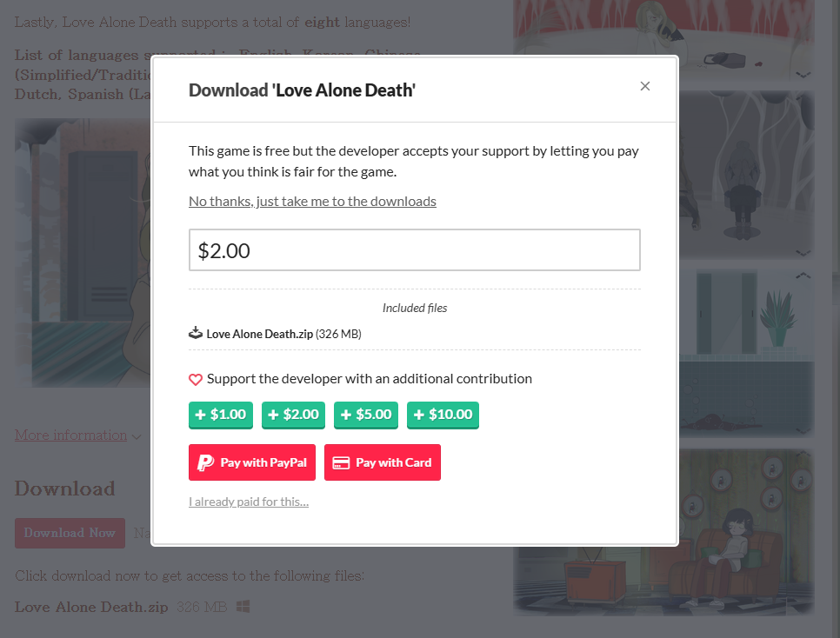
Task: Click the PayPal logo icon
Action: coord(206,462)
